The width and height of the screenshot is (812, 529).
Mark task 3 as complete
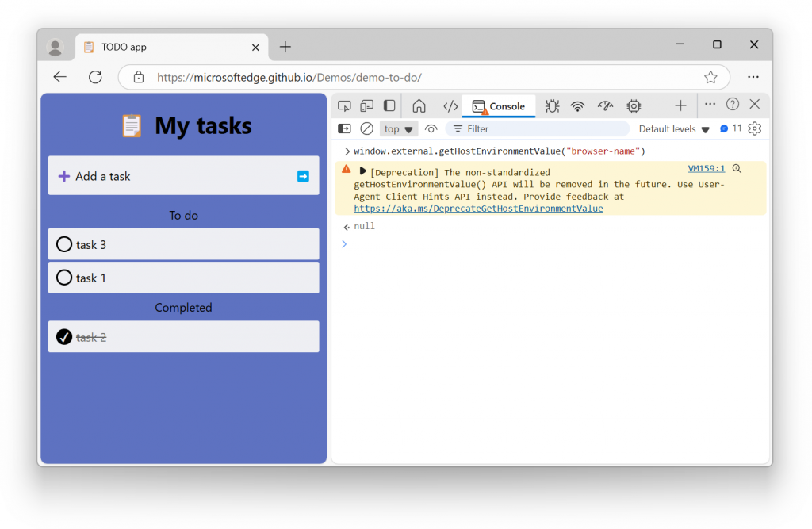pos(64,244)
